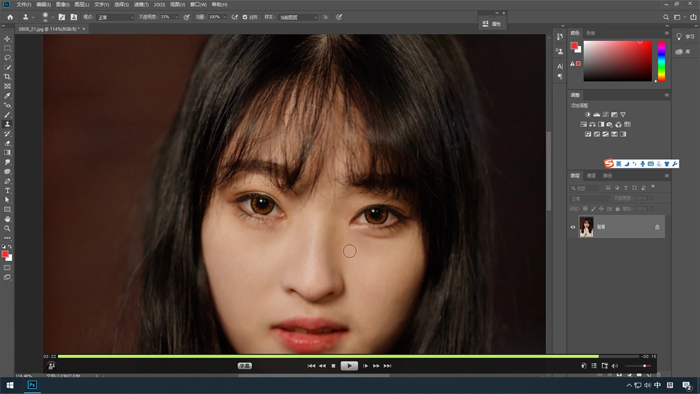Image resolution: width=700 pixels, height=394 pixels.
Task: Select the Brush tool
Action: 7,115
